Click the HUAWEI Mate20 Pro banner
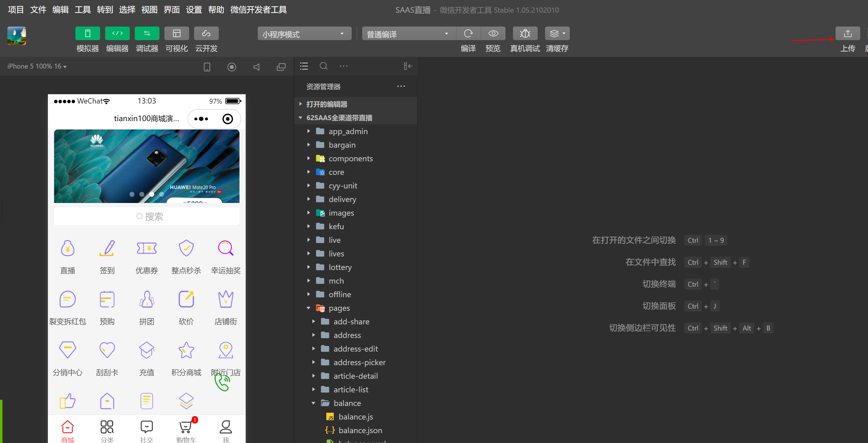 pyautogui.click(x=146, y=166)
